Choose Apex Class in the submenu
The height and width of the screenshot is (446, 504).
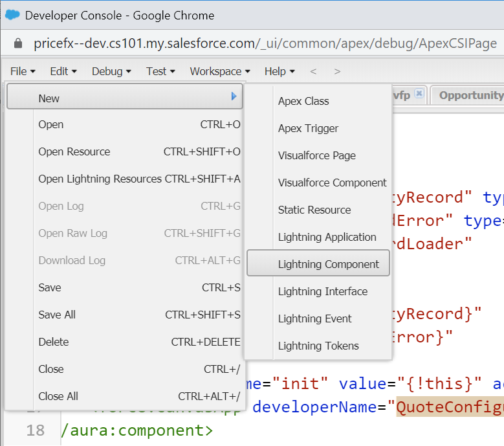[303, 101]
